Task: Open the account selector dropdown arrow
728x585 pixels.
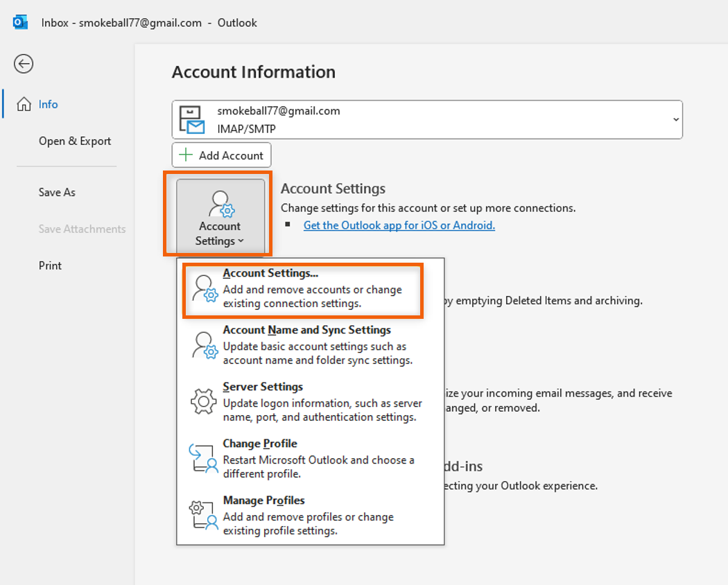Action: coord(676,119)
